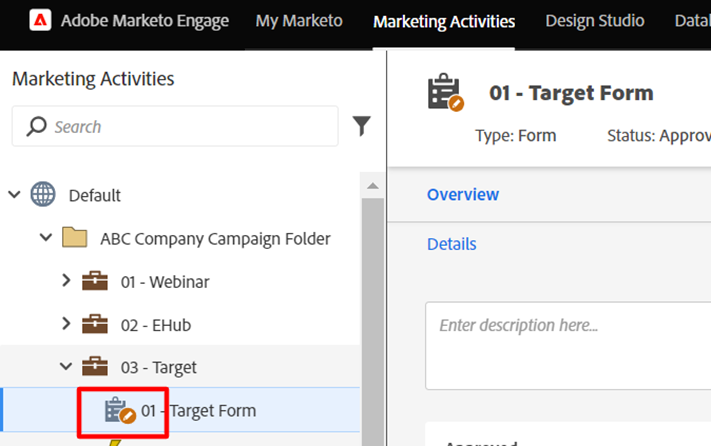Click the large form icon in header
This screenshot has height=446, width=711.
(x=445, y=92)
